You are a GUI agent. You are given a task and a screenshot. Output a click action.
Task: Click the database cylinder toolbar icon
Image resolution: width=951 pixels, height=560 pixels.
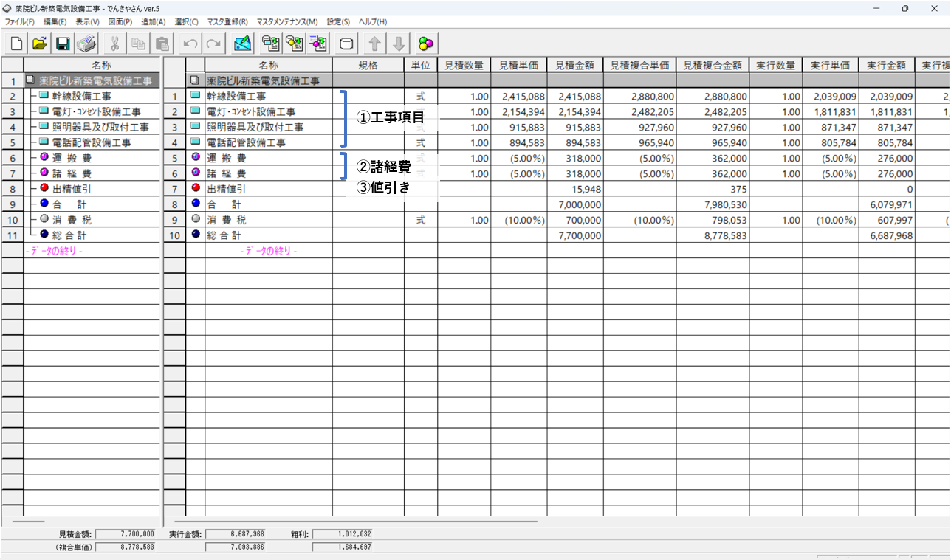pos(346,44)
